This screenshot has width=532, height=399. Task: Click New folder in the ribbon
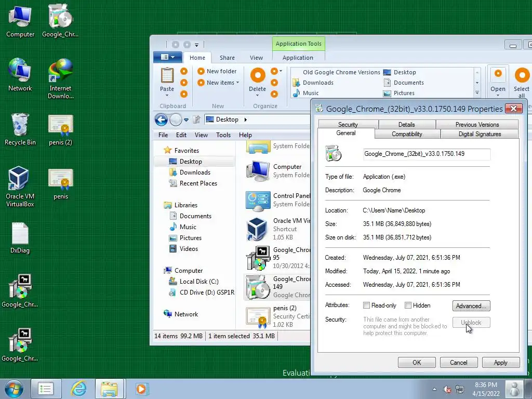[217, 71]
